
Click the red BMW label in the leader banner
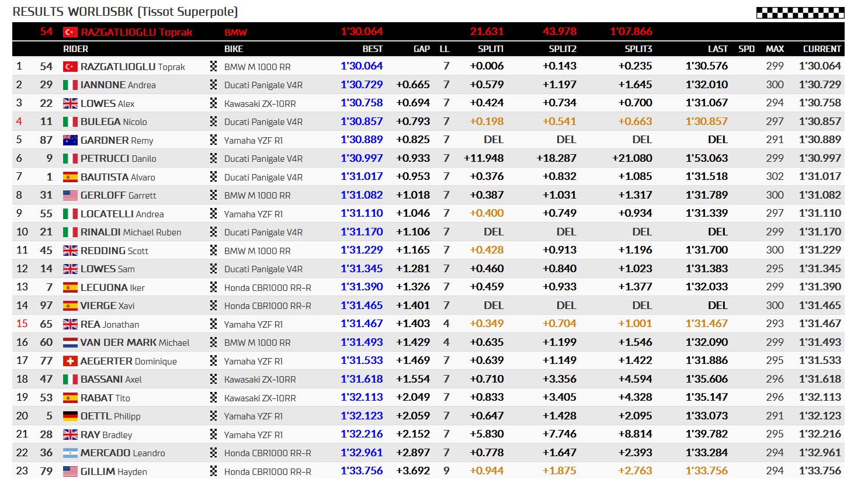(x=235, y=32)
